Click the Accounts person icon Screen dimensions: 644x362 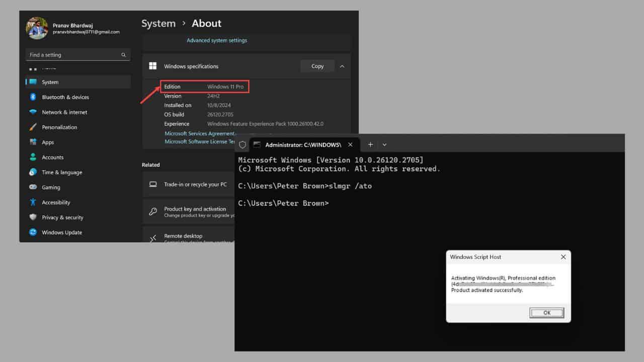[x=33, y=157]
